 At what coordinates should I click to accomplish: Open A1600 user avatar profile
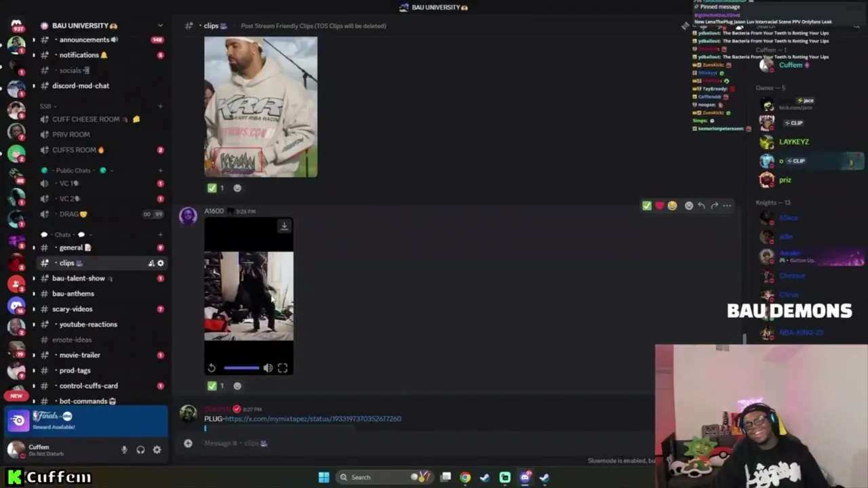point(188,216)
